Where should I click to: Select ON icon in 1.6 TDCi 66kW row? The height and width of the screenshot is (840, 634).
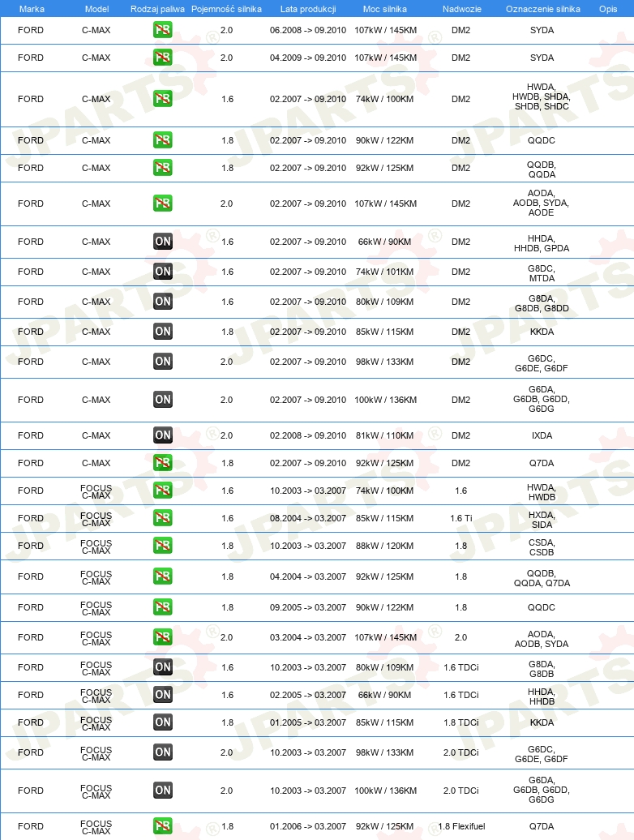click(163, 695)
